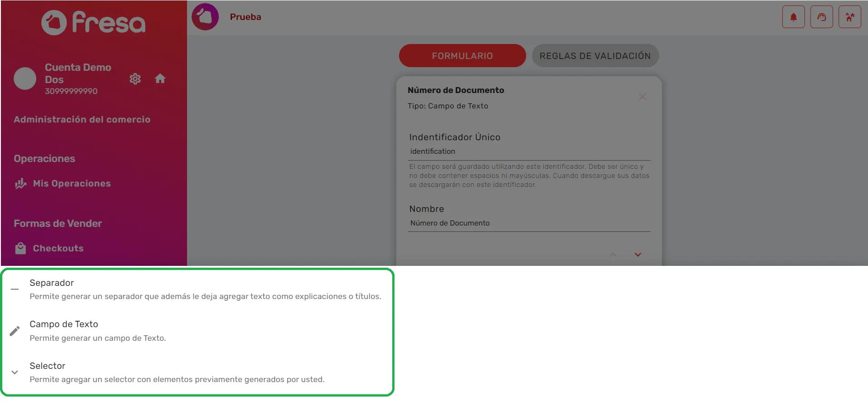Click the Prueba strawberry logo avatar
The width and height of the screenshot is (868, 402).
(x=205, y=17)
